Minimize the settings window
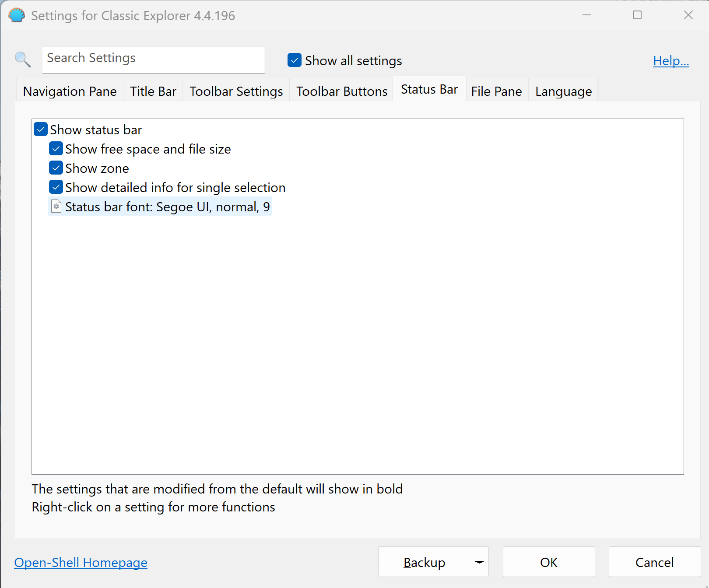 click(x=587, y=15)
